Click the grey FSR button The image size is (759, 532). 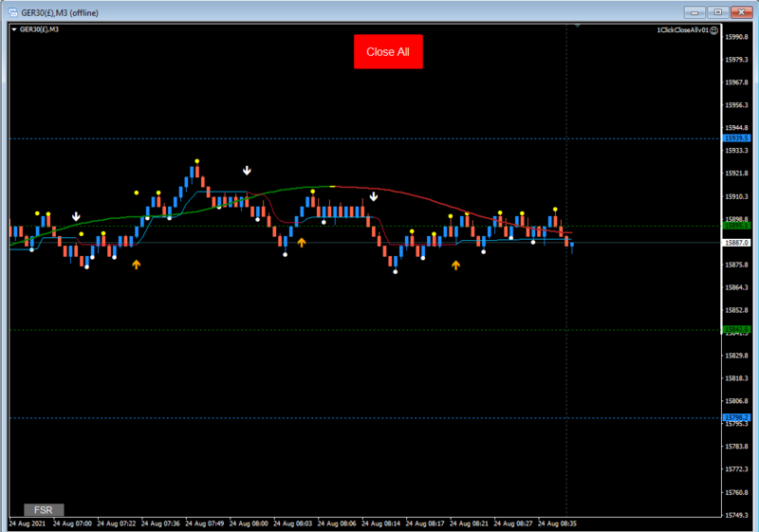tap(44, 510)
